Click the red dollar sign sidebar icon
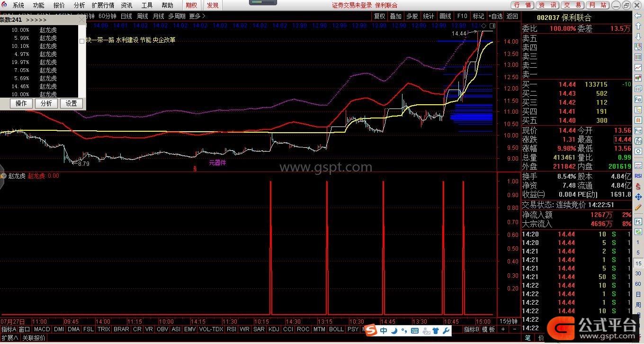Image resolution: width=644 pixels, height=344 pixels. [x=638, y=186]
